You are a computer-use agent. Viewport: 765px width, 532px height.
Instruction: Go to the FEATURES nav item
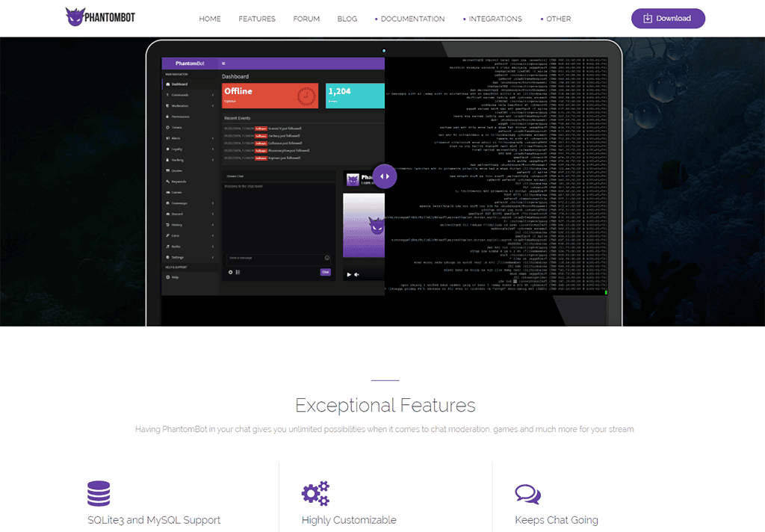click(x=257, y=19)
